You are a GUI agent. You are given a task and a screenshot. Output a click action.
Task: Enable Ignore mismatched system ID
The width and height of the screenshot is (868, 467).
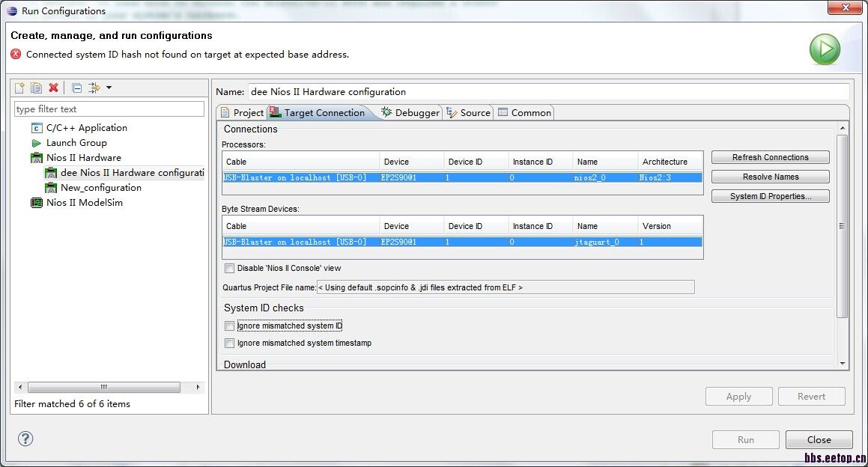pos(230,326)
